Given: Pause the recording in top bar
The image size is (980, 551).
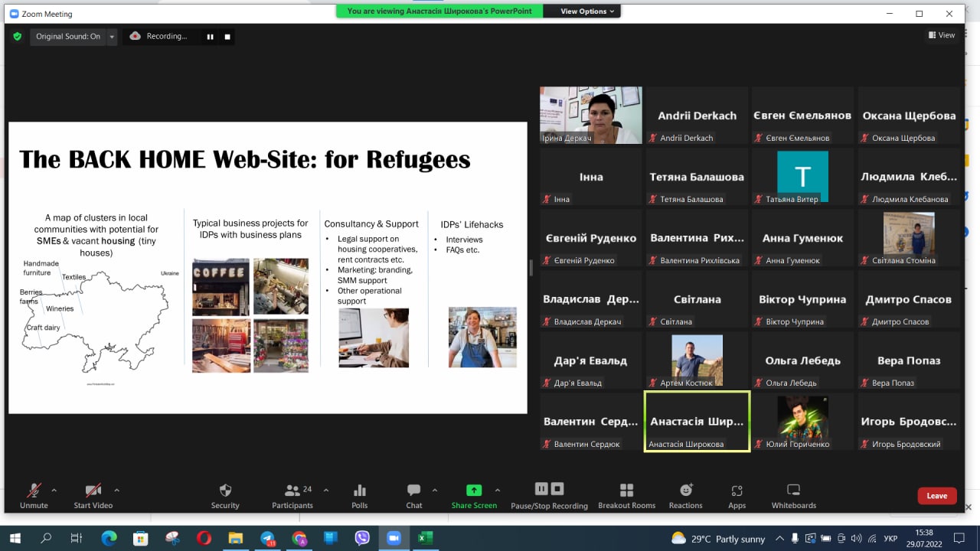Looking at the screenshot, I should click(x=210, y=36).
